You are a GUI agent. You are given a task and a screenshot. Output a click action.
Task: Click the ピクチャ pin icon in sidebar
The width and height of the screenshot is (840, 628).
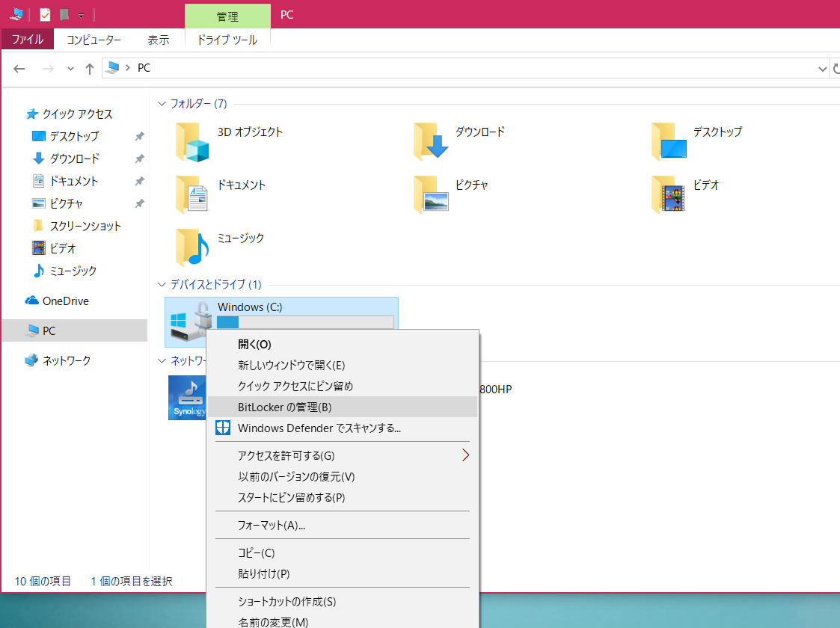pos(139,203)
